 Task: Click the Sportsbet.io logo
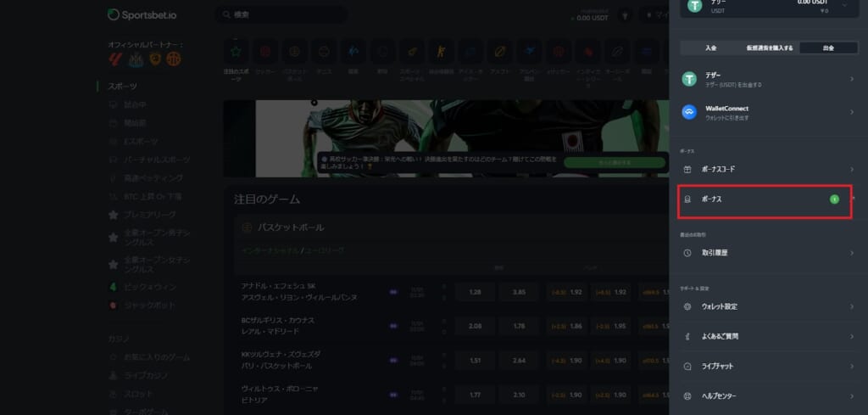(x=142, y=15)
